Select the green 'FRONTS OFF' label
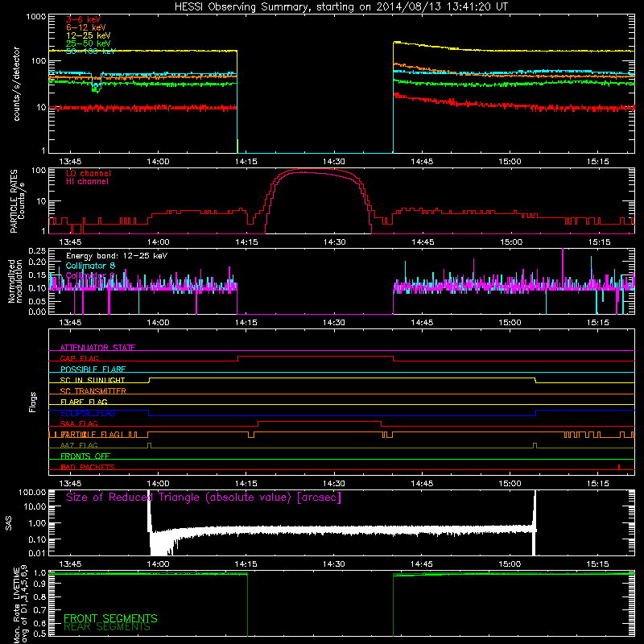The width and height of the screenshot is (644, 644). pyautogui.click(x=85, y=456)
